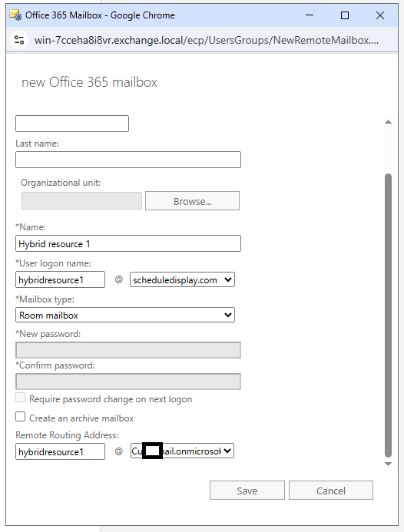The width and height of the screenshot is (404, 532).
Task: Click the site information icon in address bar
Action: (x=19, y=40)
